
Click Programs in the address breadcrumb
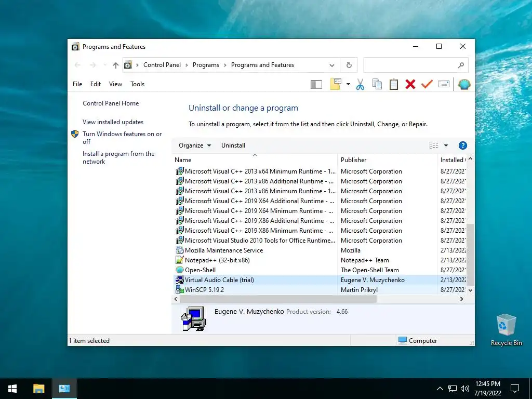(206, 65)
